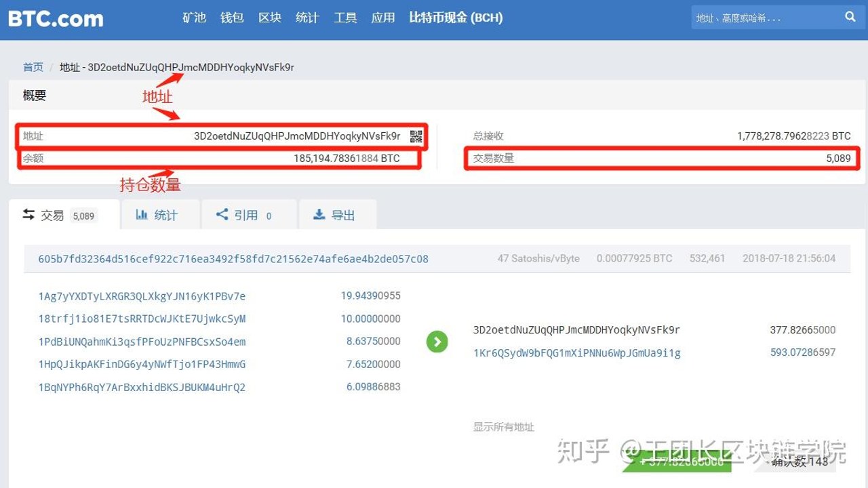Open the 统计 navigation menu
This screenshot has height=488, width=868.
[x=307, y=18]
